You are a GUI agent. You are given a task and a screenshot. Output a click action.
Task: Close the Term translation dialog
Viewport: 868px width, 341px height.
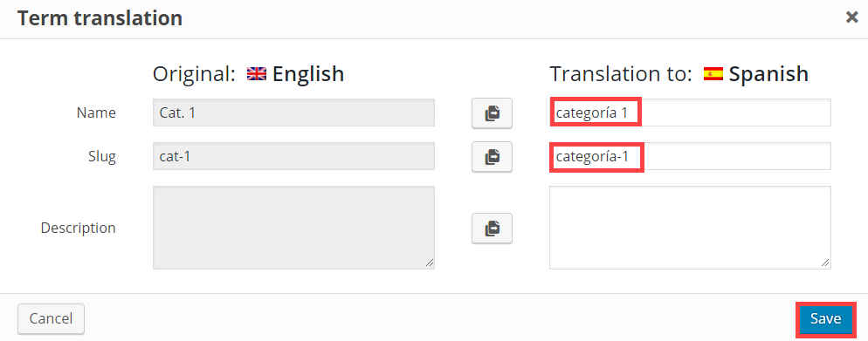852,17
